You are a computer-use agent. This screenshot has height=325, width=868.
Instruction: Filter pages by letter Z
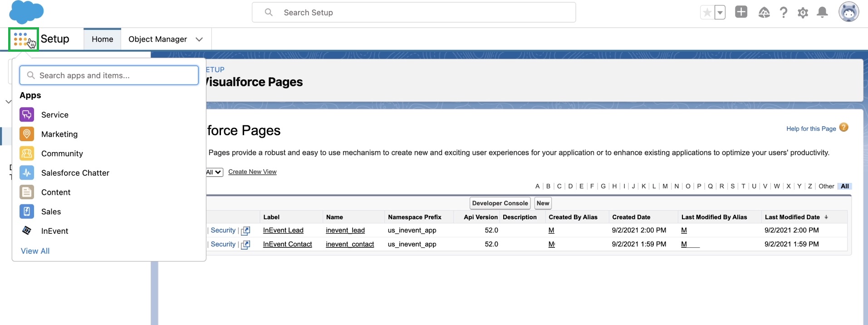810,186
